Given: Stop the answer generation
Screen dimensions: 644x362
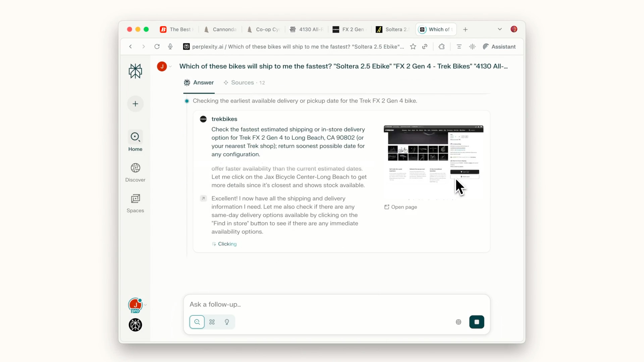Looking at the screenshot, I should click(x=476, y=322).
